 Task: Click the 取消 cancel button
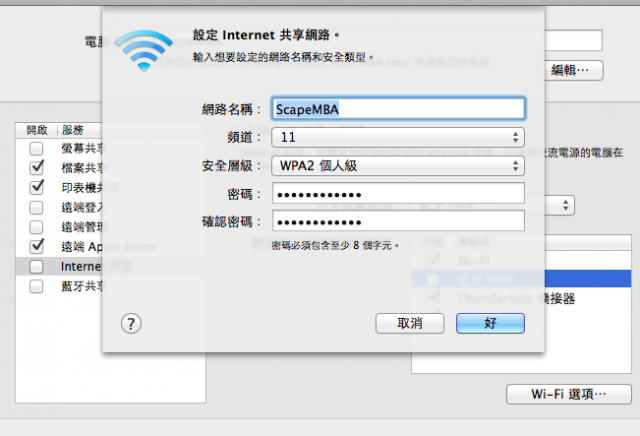click(x=409, y=323)
